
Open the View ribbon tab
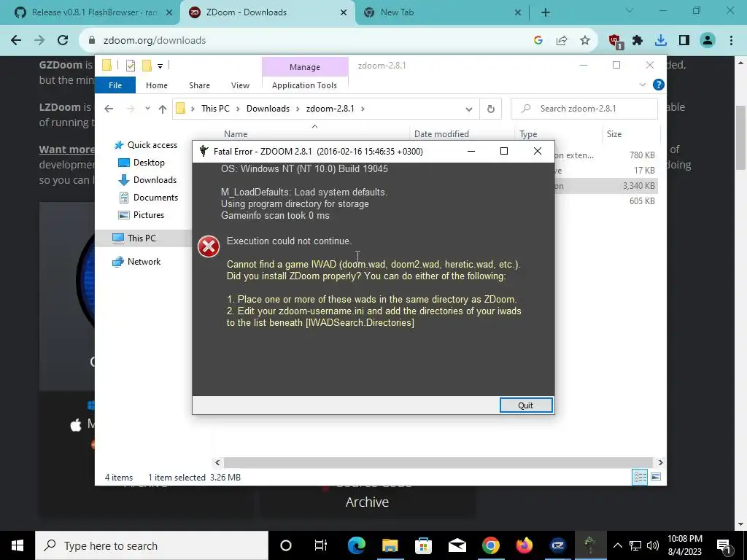pos(240,85)
